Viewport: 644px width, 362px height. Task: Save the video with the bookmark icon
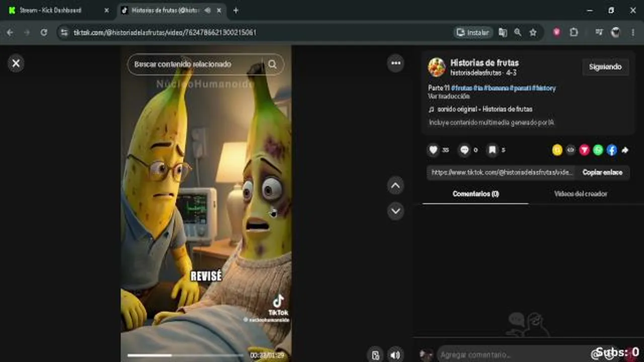493,150
